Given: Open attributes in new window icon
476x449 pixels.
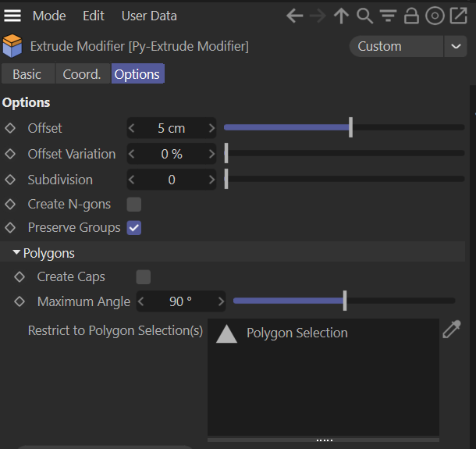Looking at the screenshot, I should tap(458, 16).
